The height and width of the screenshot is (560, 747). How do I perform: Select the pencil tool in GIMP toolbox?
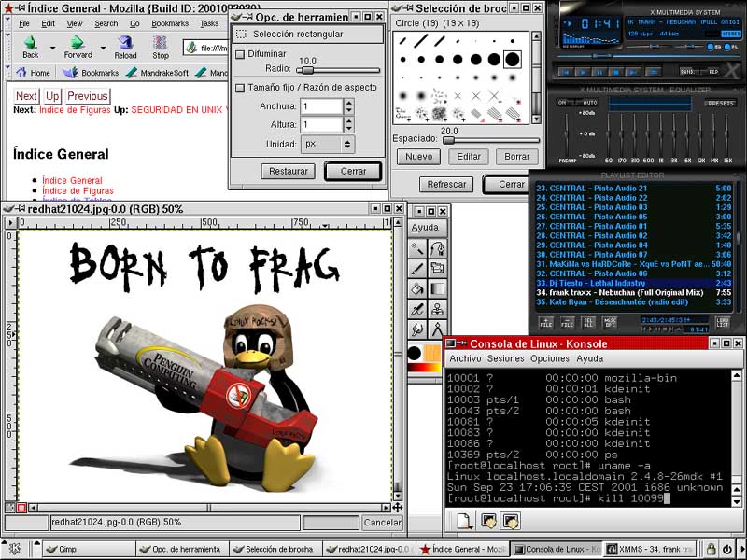pos(417,269)
